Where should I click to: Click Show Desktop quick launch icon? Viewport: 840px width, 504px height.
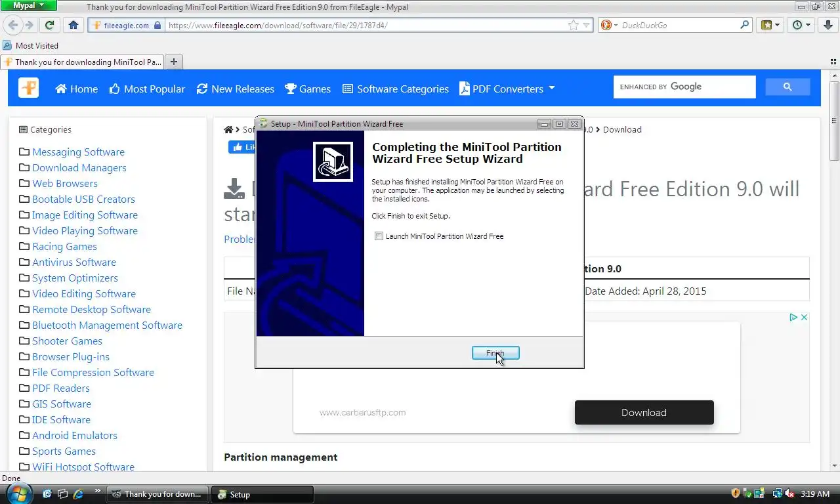[47, 493]
